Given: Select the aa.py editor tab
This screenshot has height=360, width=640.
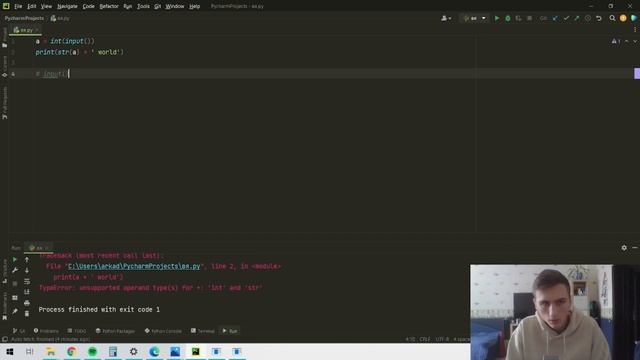Looking at the screenshot, I should point(26,30).
